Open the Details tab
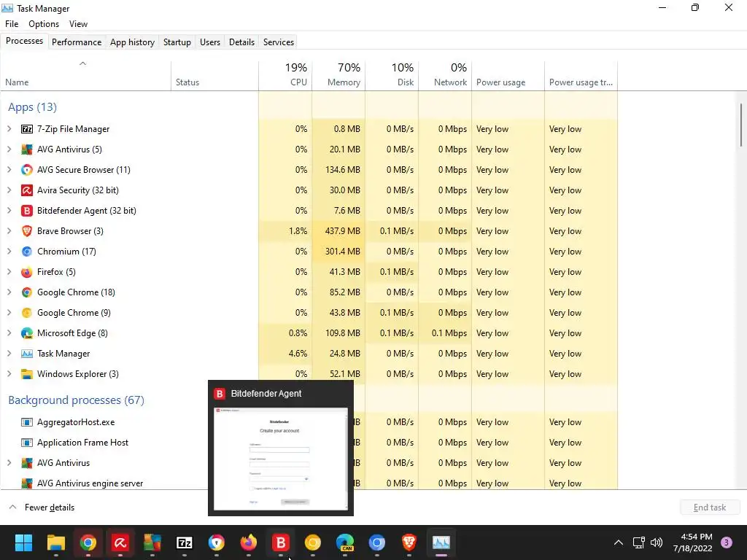The image size is (747, 560). tap(241, 42)
